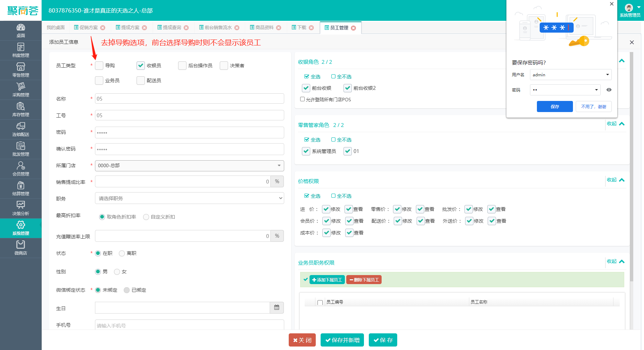This screenshot has height=350, width=644.
Task: Close the 提成查询 tab
Action: [186, 28]
